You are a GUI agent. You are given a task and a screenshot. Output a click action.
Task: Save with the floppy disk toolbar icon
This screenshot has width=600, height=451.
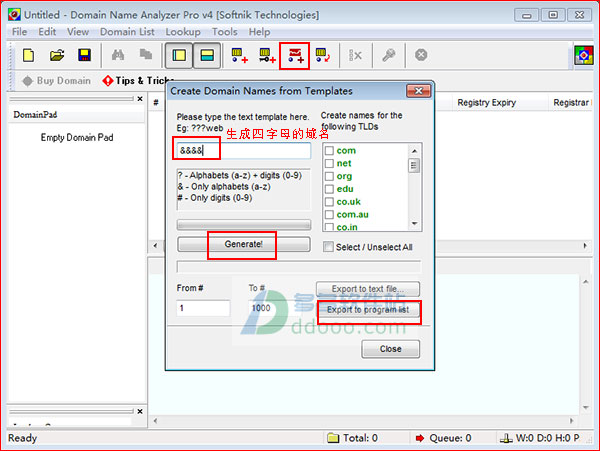(x=85, y=55)
